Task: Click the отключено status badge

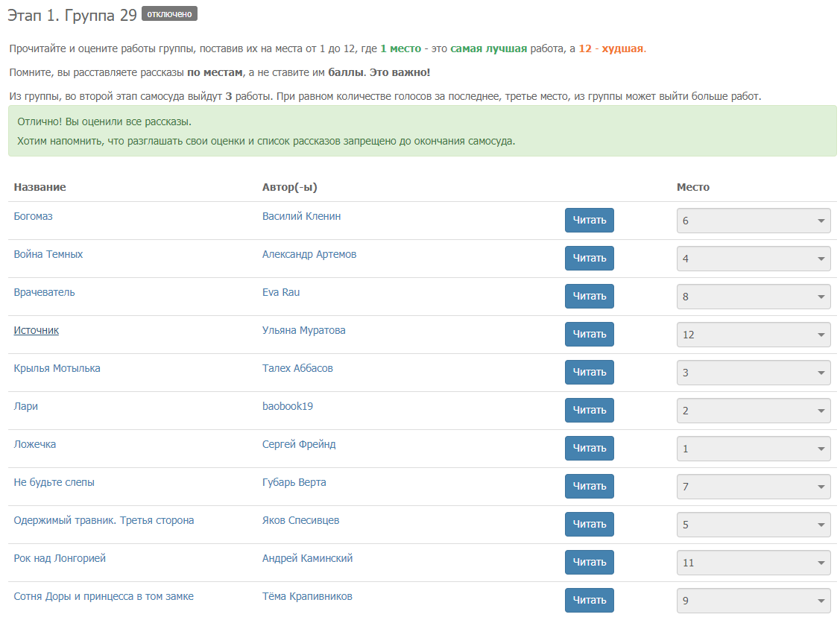Action: [x=169, y=14]
